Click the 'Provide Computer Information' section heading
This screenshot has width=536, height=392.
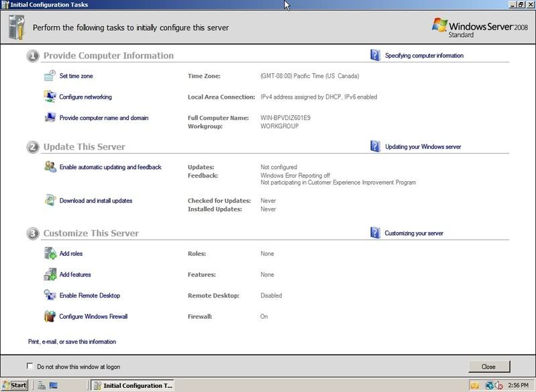[x=109, y=56]
